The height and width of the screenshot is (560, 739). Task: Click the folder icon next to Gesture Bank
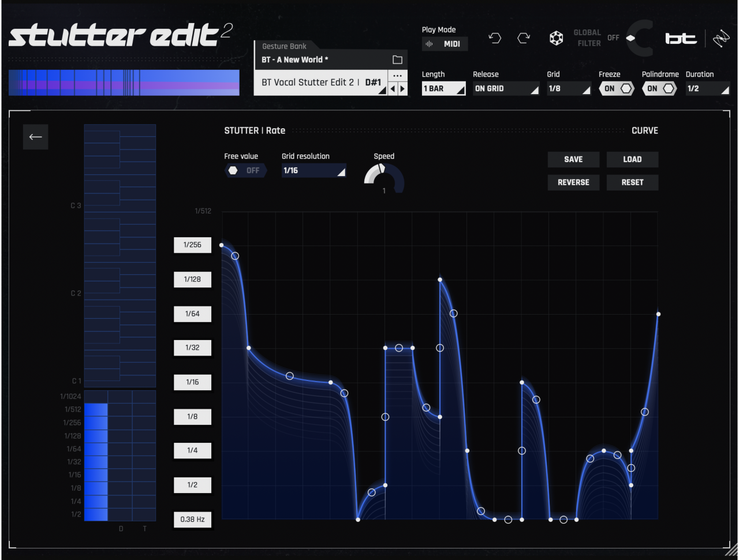pos(397,58)
